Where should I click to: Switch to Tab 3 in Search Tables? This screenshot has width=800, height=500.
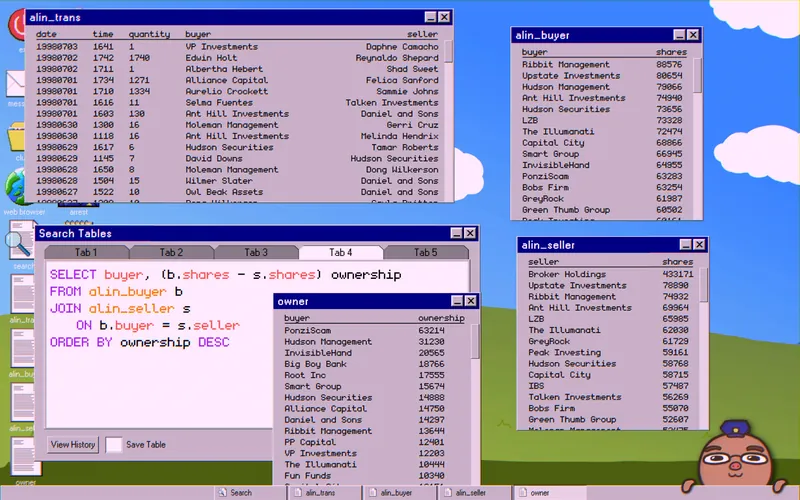coord(256,253)
